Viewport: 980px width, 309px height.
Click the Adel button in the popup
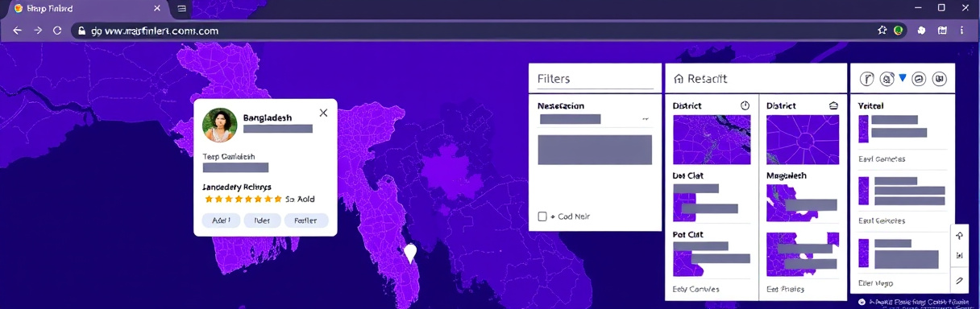(x=221, y=220)
